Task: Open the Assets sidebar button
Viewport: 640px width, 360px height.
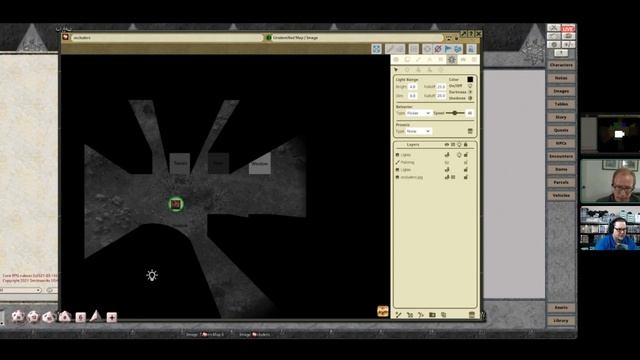Action: point(561,308)
